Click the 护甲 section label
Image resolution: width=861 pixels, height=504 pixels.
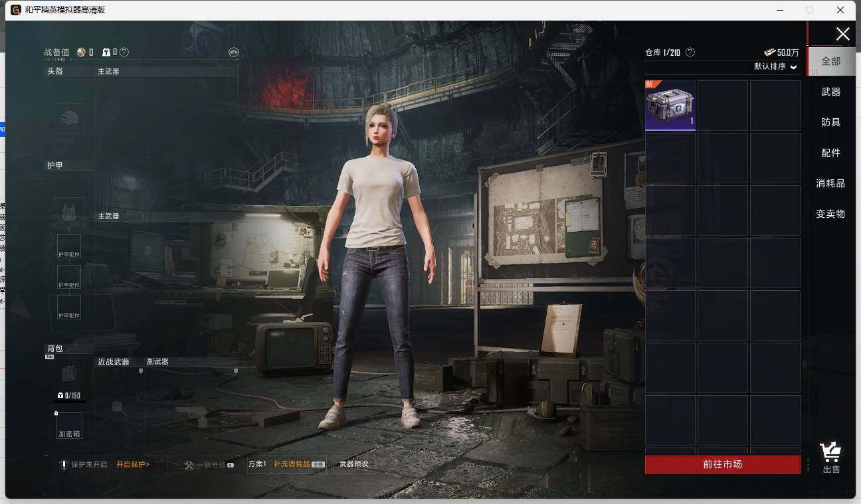[55, 165]
